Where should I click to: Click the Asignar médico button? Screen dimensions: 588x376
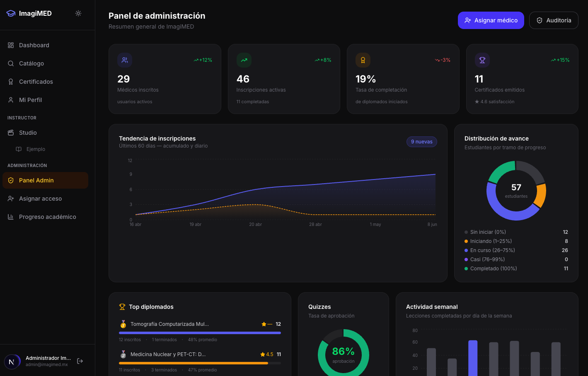click(x=491, y=20)
